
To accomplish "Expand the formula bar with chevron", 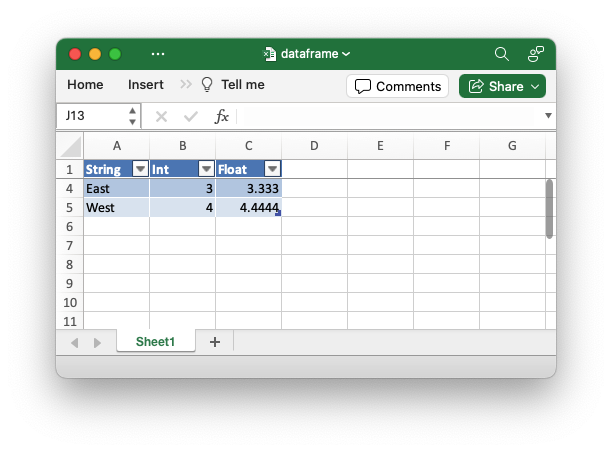I will [x=548, y=116].
